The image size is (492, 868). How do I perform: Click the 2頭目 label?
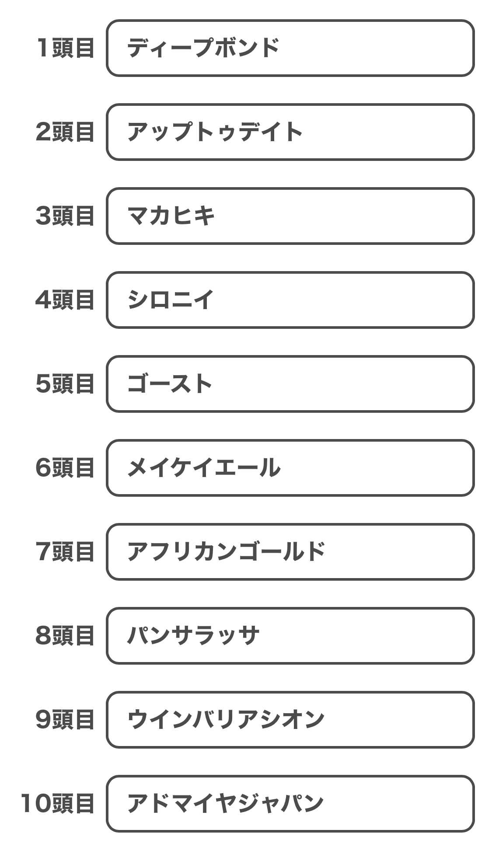(x=65, y=132)
